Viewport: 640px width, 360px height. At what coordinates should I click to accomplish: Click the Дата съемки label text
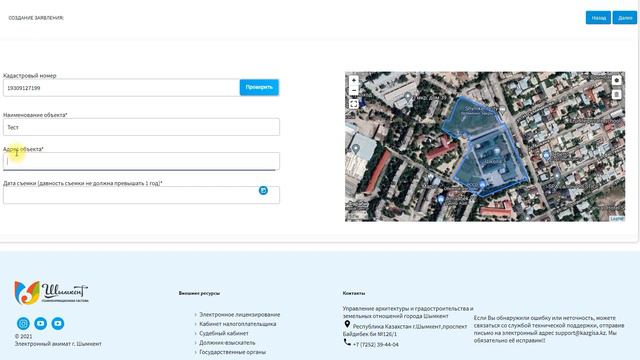pos(83,183)
